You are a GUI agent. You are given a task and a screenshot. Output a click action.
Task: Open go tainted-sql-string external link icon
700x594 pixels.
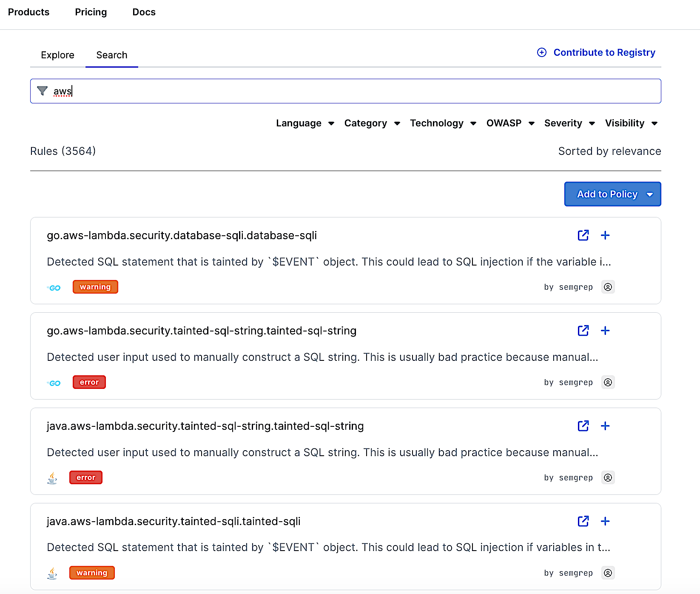(x=583, y=331)
